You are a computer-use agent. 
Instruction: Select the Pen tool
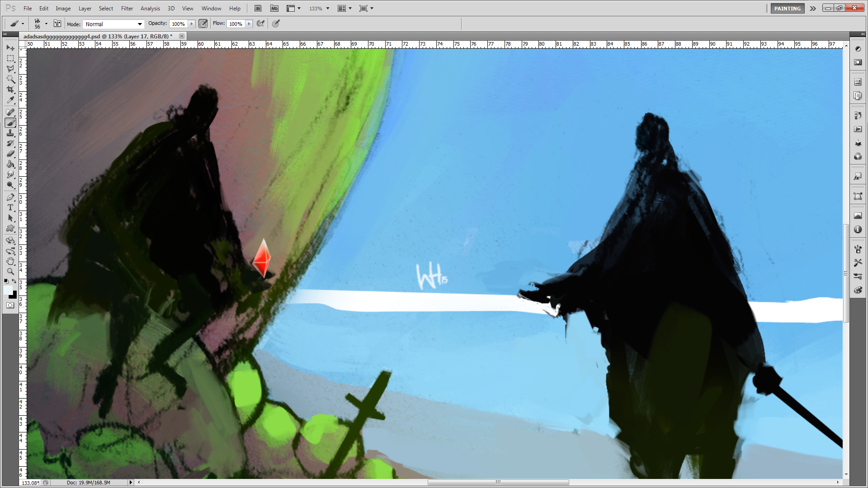(x=10, y=197)
